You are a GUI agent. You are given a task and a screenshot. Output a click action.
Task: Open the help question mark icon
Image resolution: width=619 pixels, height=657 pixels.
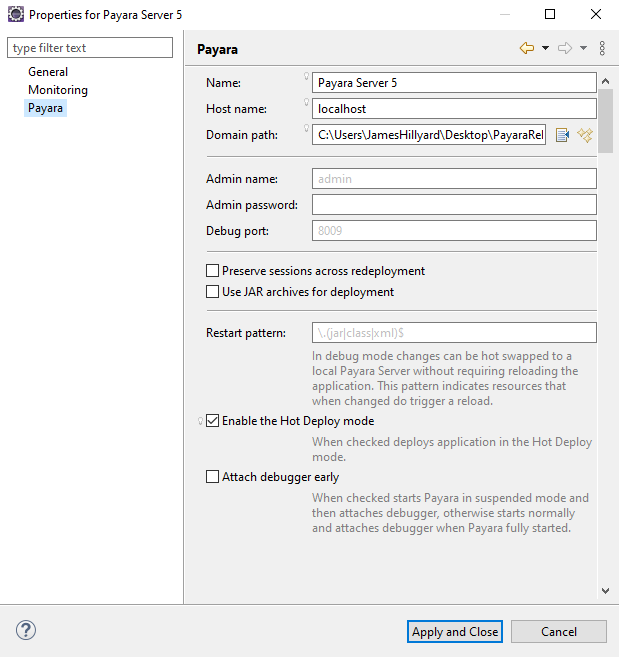click(x=26, y=630)
